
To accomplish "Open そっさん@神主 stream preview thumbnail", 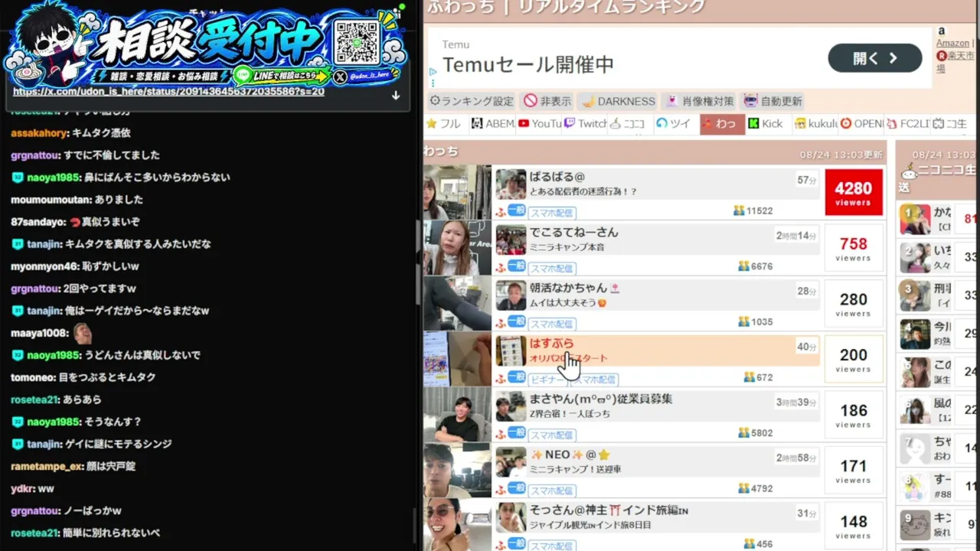I will (457, 525).
